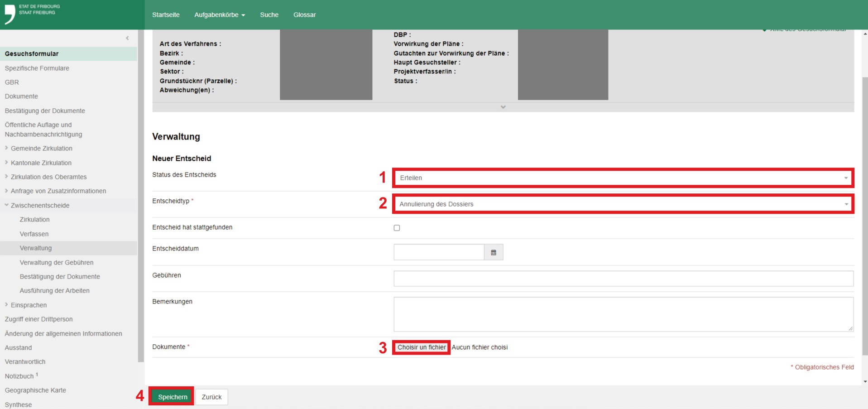868x409 pixels.
Task: Expand the Kantonale Zirkulation section
Action: [x=6, y=163]
